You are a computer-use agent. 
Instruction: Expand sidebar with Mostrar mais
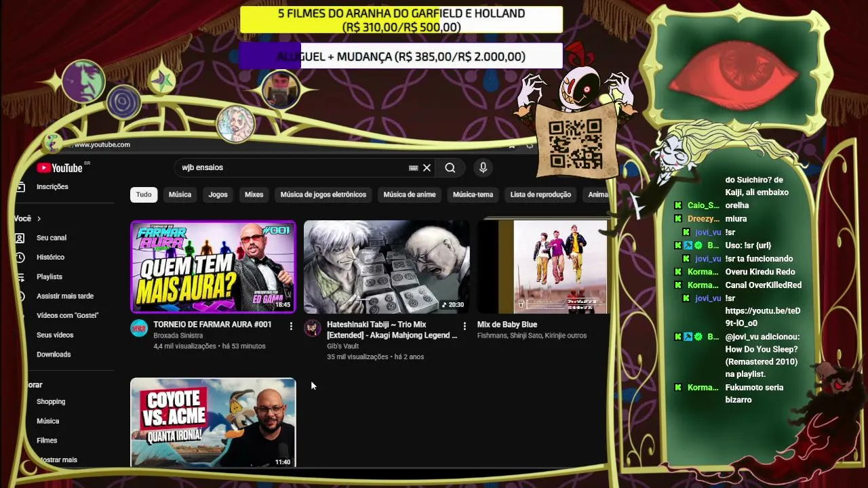pos(57,460)
